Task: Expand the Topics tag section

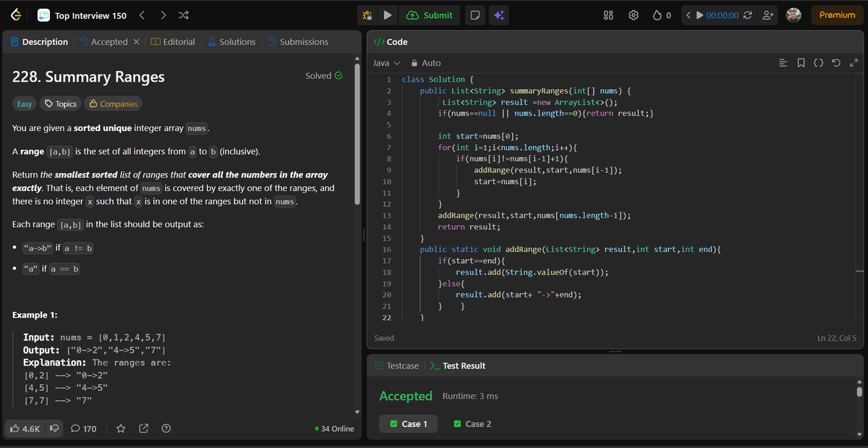Action: click(60, 103)
